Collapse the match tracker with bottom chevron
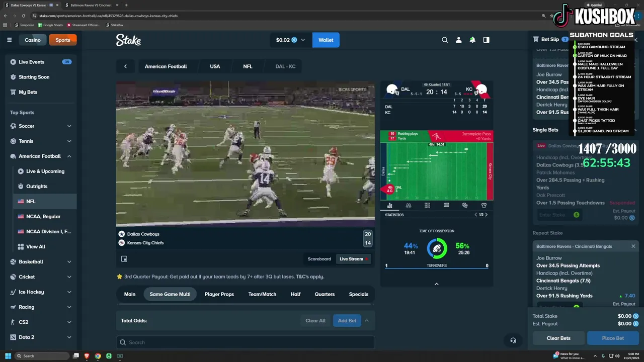The image size is (644, 362). pyautogui.click(x=436, y=284)
